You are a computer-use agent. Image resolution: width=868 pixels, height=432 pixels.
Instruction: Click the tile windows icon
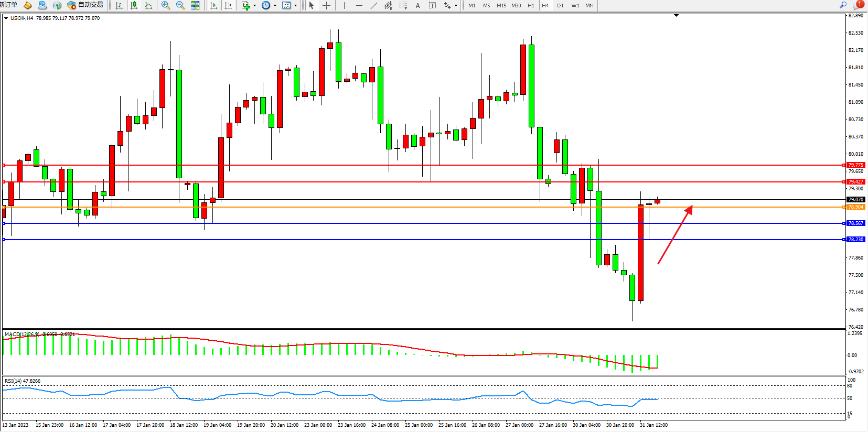[x=195, y=5]
